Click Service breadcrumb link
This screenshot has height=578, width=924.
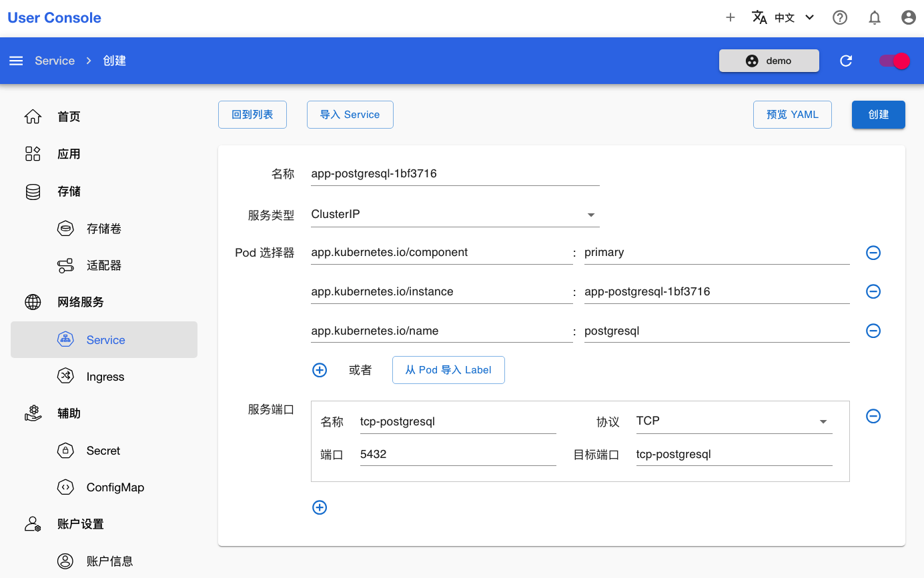pyautogui.click(x=55, y=61)
